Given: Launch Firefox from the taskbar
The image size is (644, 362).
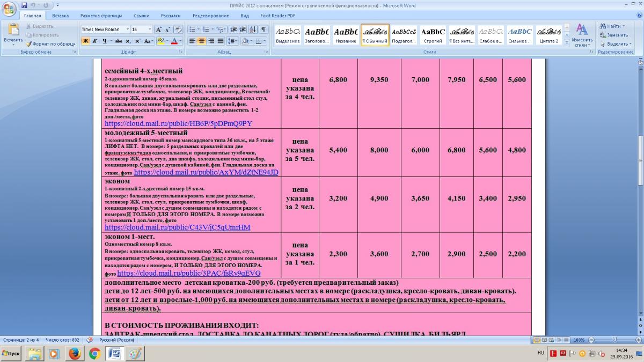Looking at the screenshot, I should pos(74,353).
